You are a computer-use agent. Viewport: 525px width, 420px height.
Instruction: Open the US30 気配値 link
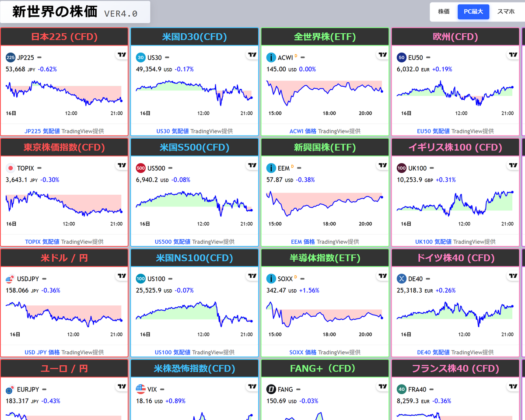tap(172, 131)
